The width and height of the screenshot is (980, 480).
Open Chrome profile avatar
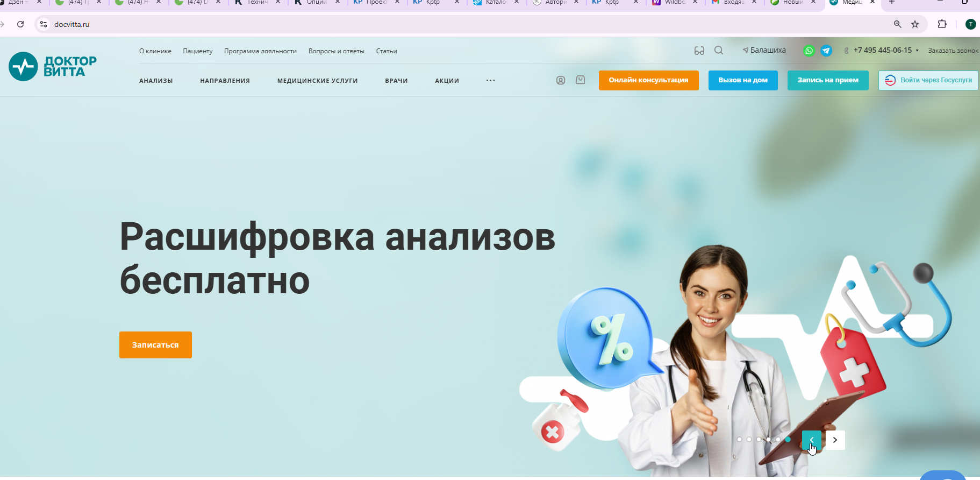[970, 24]
